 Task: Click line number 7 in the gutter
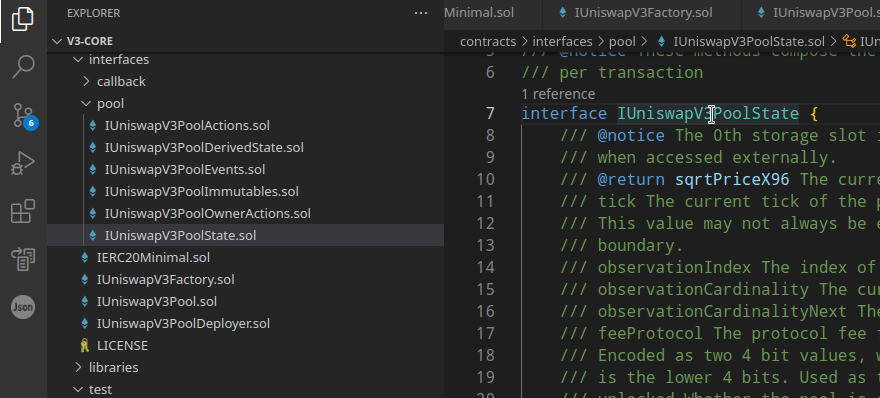coord(490,113)
